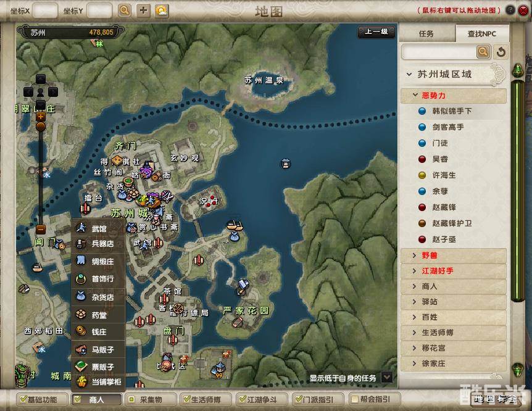Collapse the 恶势力 category
This screenshot has width=532, height=411.
415,96
